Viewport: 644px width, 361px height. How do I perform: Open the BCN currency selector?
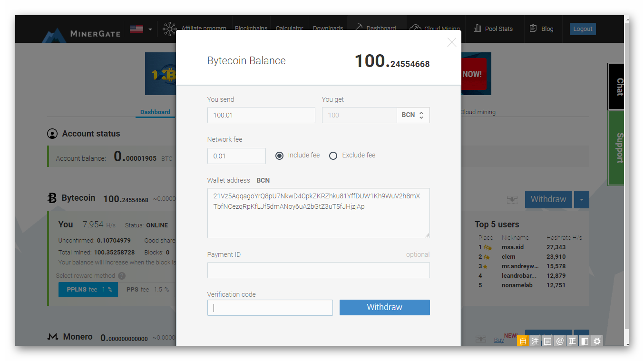coord(413,115)
